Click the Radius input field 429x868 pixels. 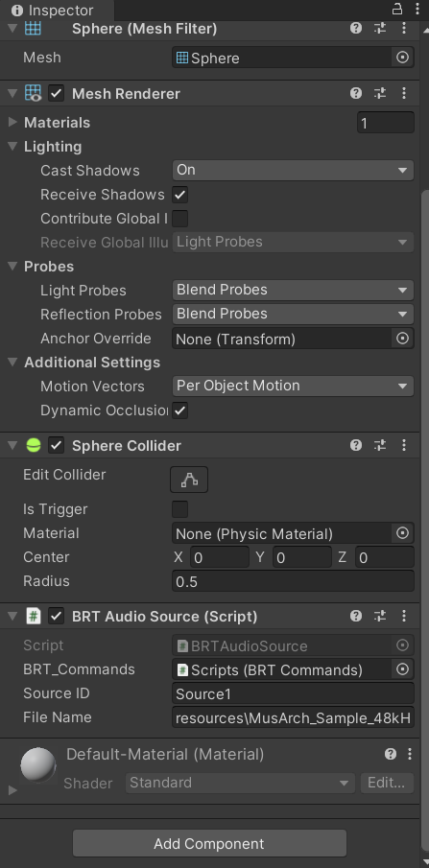point(293,581)
